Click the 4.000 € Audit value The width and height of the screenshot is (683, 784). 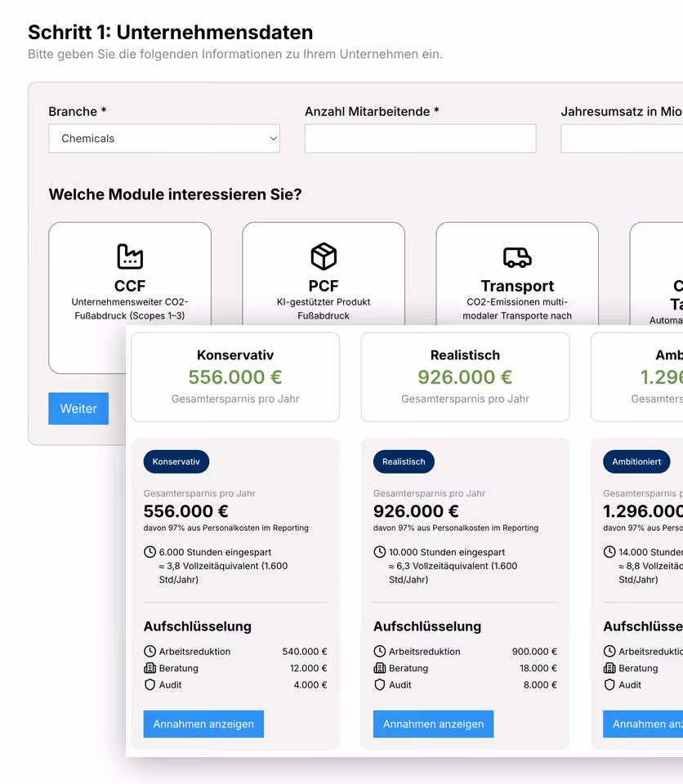[310, 685]
